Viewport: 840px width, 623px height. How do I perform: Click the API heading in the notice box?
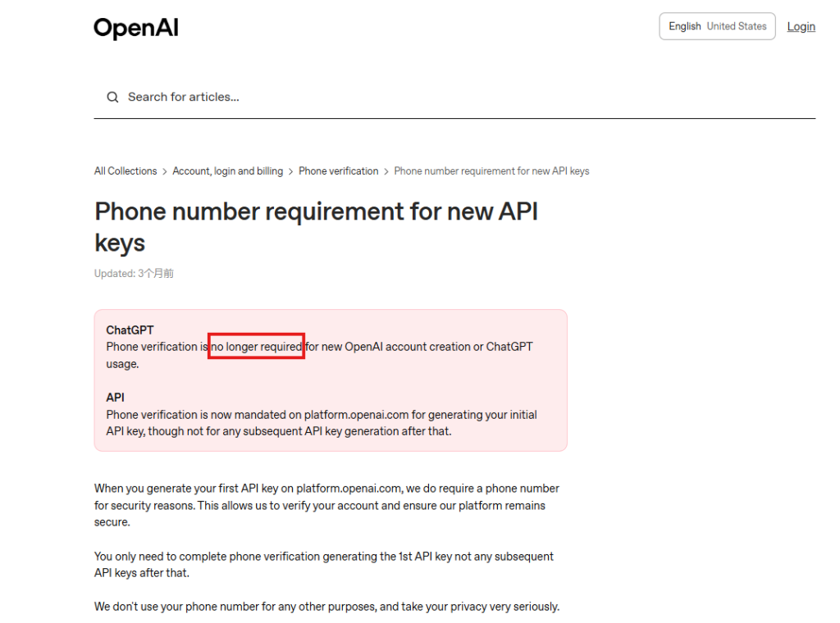pyautogui.click(x=115, y=398)
